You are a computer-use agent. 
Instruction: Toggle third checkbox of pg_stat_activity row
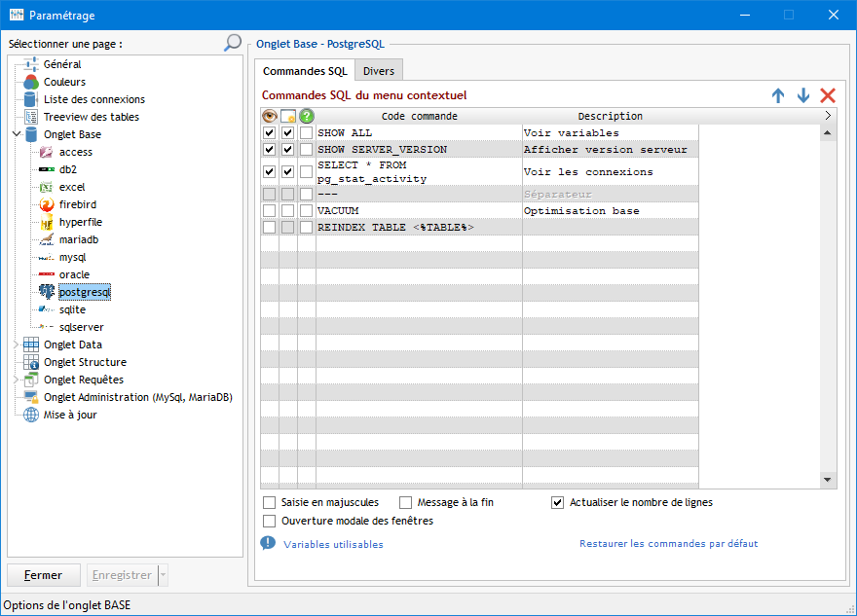pyautogui.click(x=306, y=171)
